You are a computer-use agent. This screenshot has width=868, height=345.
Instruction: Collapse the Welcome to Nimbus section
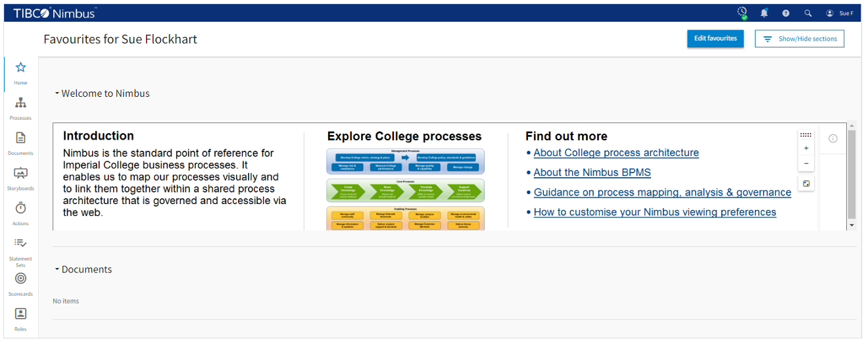pyautogui.click(x=57, y=93)
